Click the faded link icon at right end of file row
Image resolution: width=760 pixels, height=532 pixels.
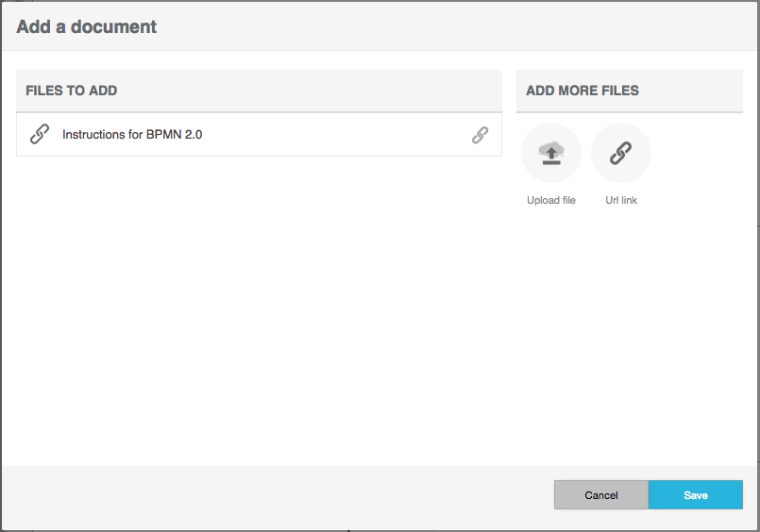tap(480, 135)
